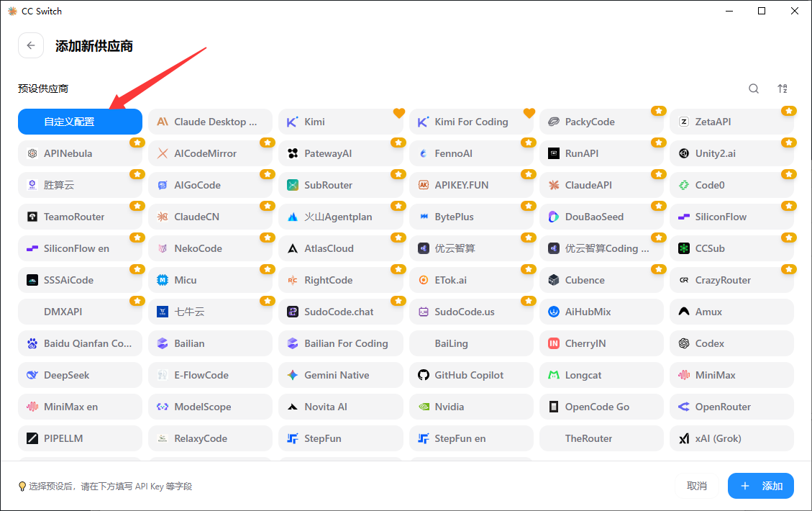Click the ClaudeAPI logo icon
Viewport: 812px width, 511px height.
point(554,185)
